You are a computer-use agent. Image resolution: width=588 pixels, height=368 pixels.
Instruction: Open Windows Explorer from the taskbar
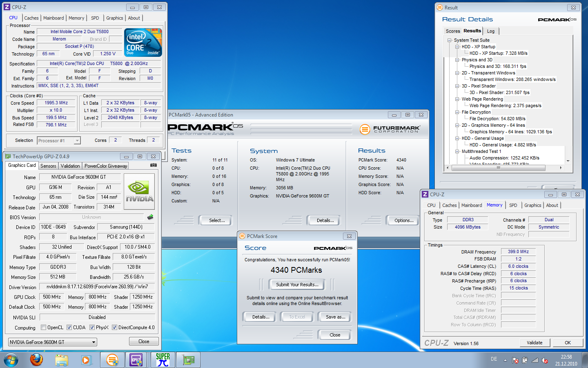point(62,360)
